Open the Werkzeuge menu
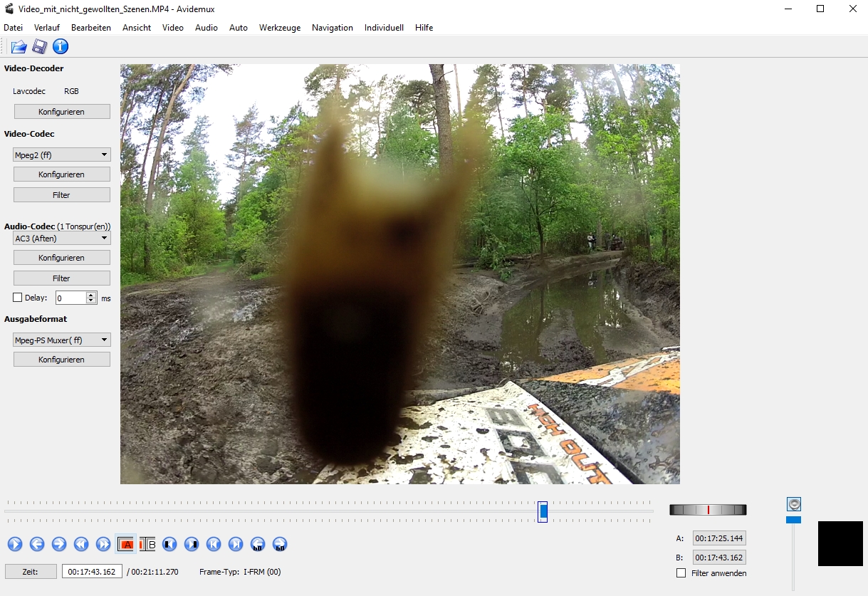The width and height of the screenshot is (868, 596). click(279, 28)
